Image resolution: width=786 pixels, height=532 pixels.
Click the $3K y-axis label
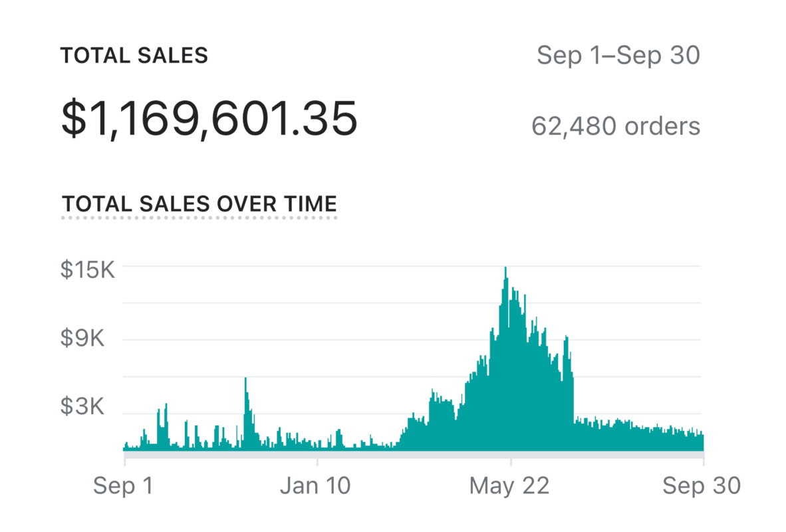click(x=82, y=407)
